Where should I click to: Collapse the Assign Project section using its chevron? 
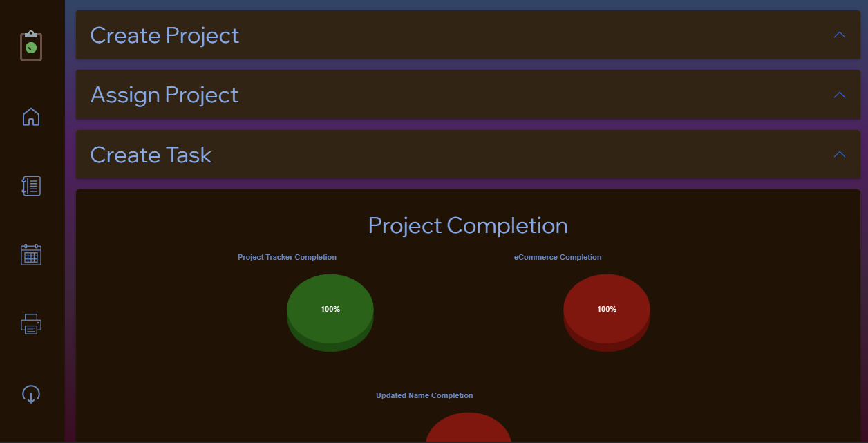pyautogui.click(x=839, y=95)
